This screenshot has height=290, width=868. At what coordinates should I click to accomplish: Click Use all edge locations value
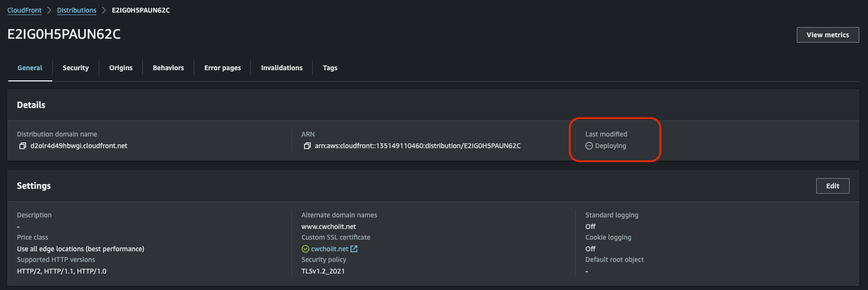[80, 249]
